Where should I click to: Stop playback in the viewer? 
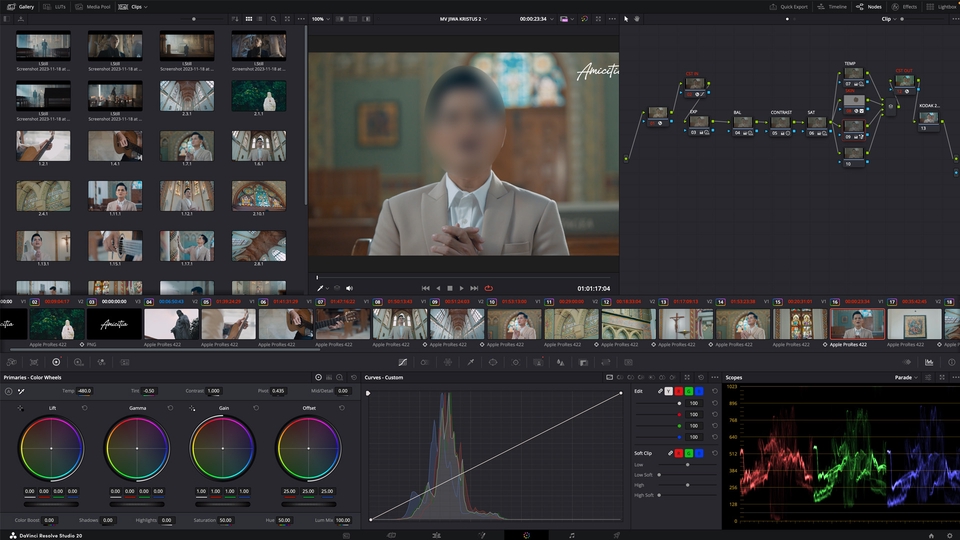pos(450,288)
